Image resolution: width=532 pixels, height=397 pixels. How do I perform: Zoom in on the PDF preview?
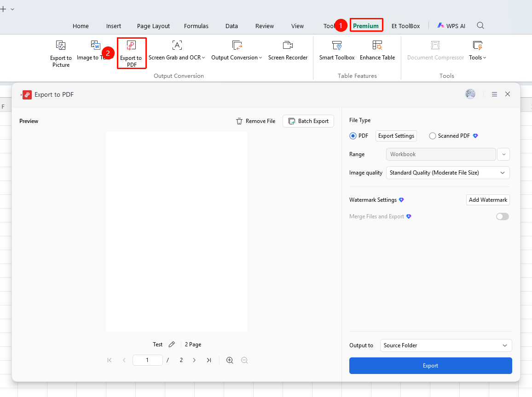tap(230, 360)
